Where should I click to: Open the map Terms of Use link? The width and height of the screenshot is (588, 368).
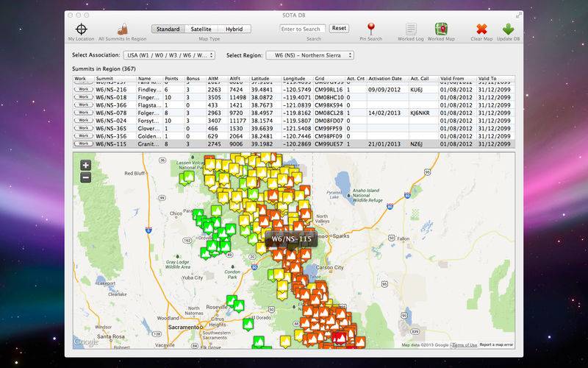point(465,344)
